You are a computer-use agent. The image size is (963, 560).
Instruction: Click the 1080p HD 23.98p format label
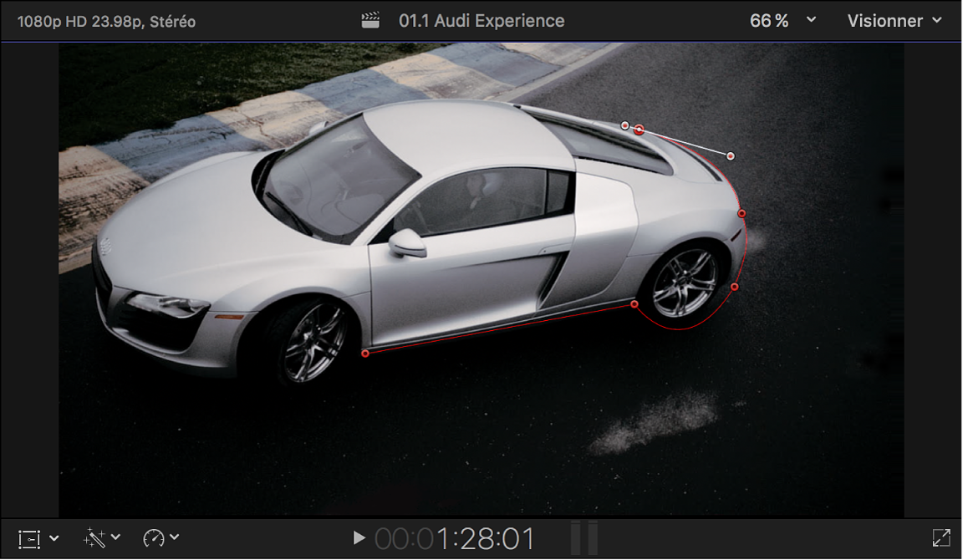tap(106, 22)
